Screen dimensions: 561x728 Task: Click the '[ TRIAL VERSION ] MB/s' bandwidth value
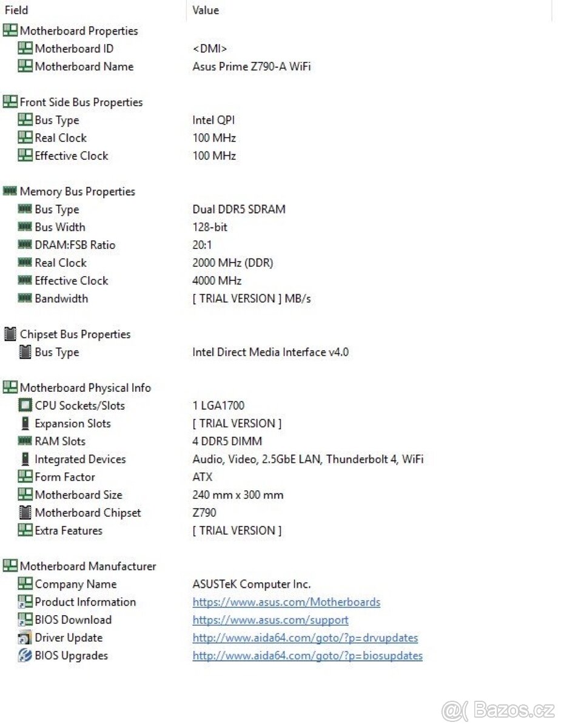point(252,298)
